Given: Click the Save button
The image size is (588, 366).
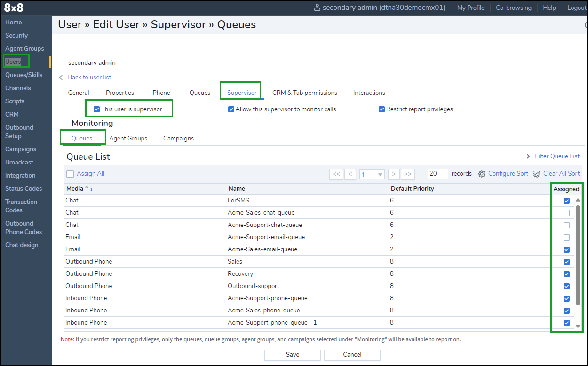Looking at the screenshot, I should pyautogui.click(x=293, y=354).
